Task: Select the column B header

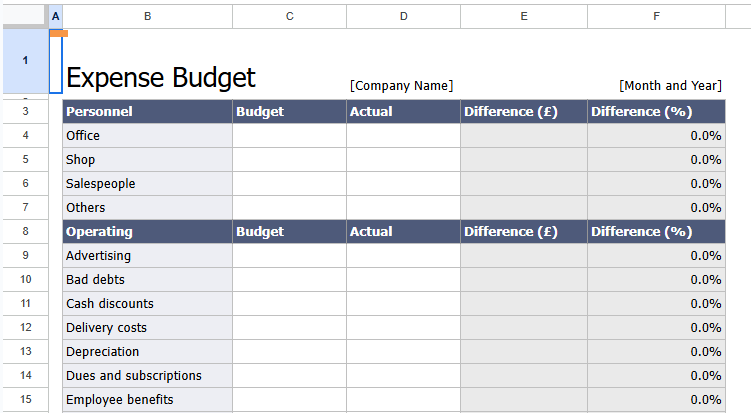Action: (147, 16)
